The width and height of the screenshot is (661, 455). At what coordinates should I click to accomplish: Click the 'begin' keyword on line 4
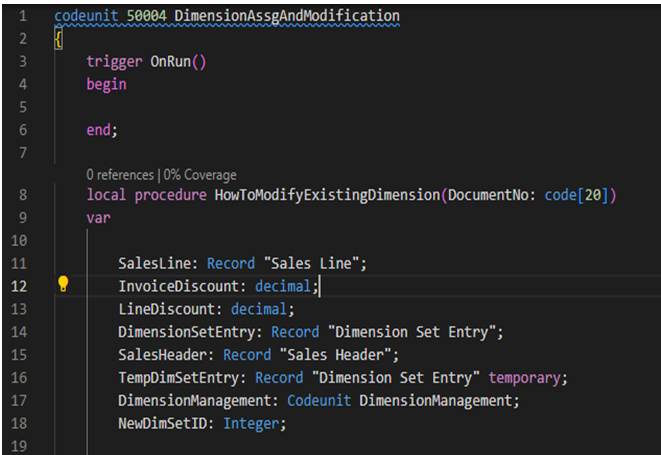[106, 84]
